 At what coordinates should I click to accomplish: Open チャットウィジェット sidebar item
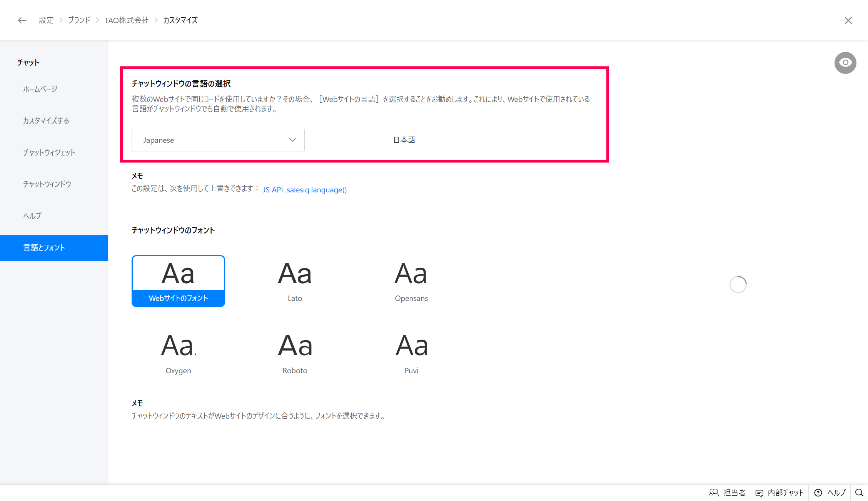point(49,152)
